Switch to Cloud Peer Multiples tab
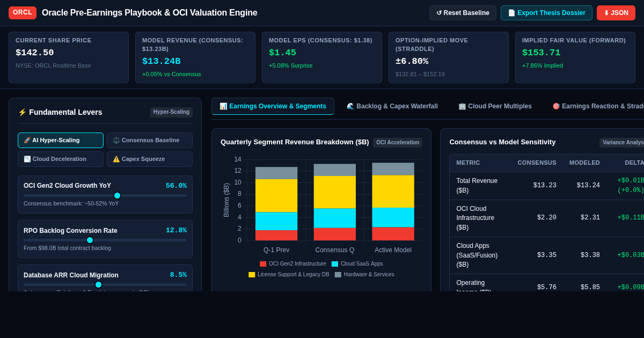This screenshot has height=338, width=644. [495, 106]
